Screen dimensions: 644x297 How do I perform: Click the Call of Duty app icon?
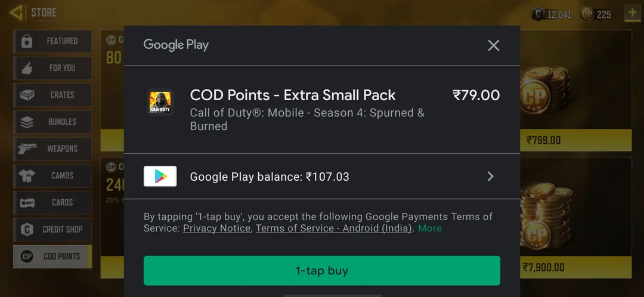[160, 102]
